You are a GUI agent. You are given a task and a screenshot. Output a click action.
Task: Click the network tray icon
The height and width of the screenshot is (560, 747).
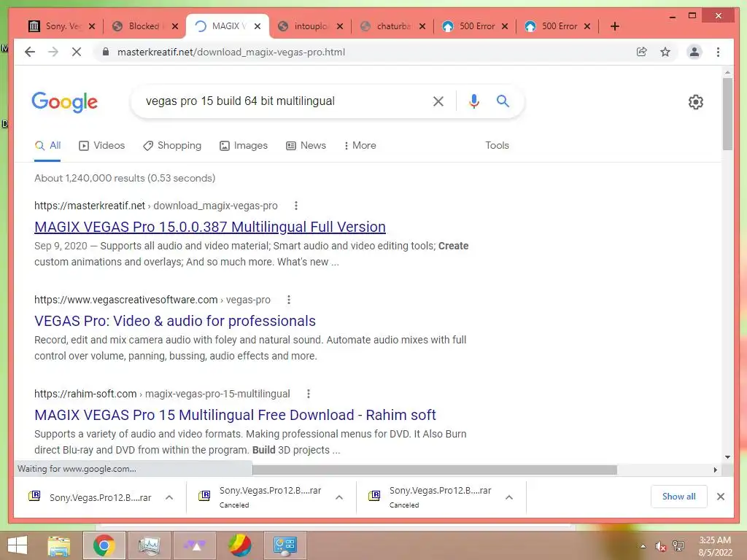(678, 545)
